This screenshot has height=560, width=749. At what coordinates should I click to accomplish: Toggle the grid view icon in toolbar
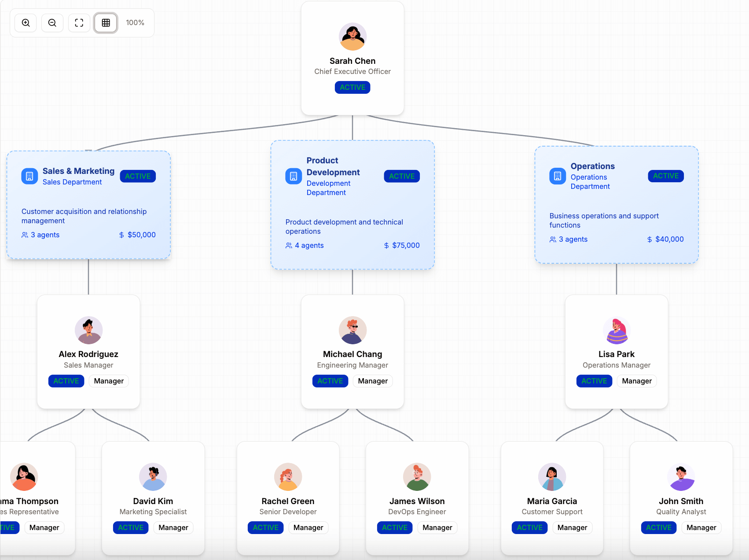point(106,22)
